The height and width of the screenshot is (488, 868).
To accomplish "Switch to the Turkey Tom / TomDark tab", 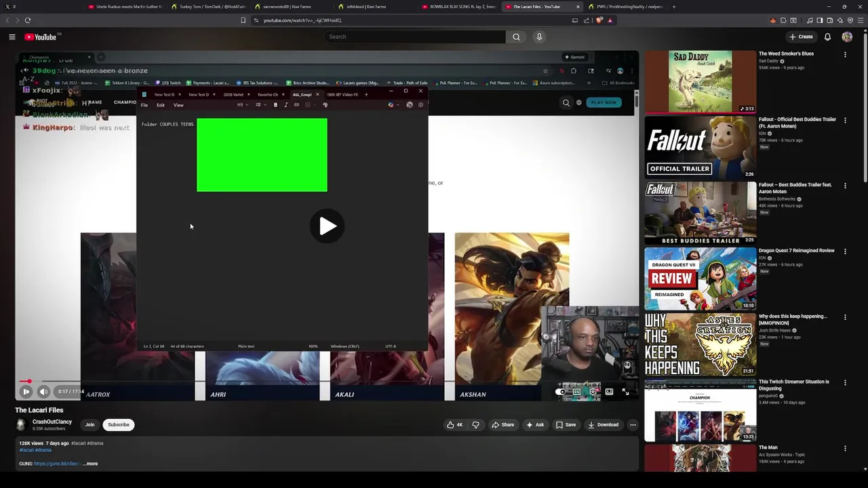I will tap(209, 7).
